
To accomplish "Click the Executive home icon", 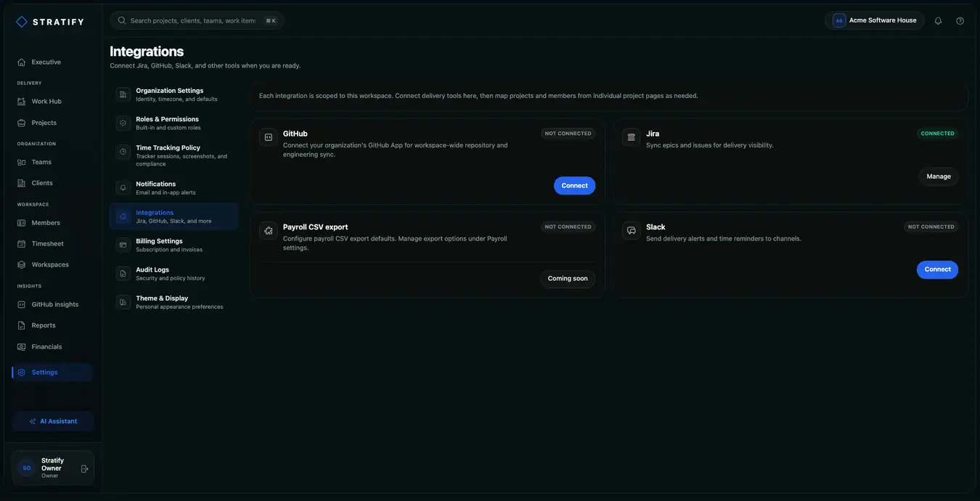I will coord(22,62).
